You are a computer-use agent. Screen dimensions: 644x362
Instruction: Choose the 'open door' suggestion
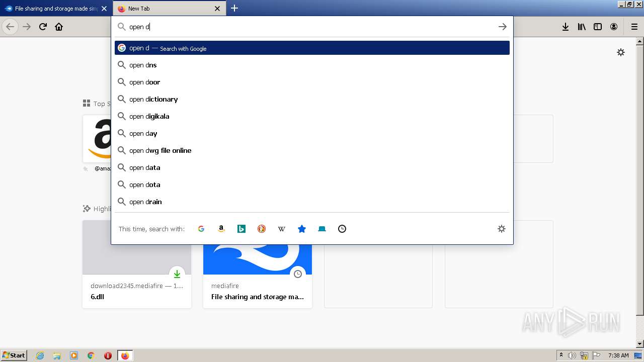pos(312,82)
